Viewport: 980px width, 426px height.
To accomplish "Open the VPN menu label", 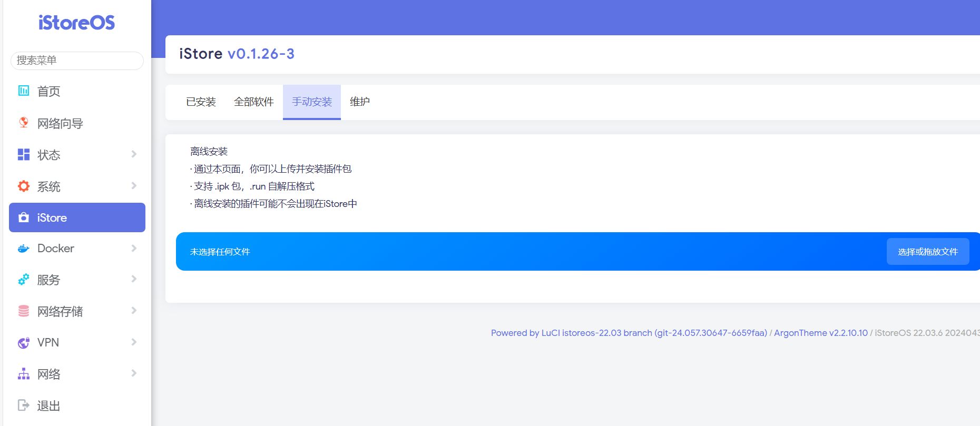I will tap(48, 342).
